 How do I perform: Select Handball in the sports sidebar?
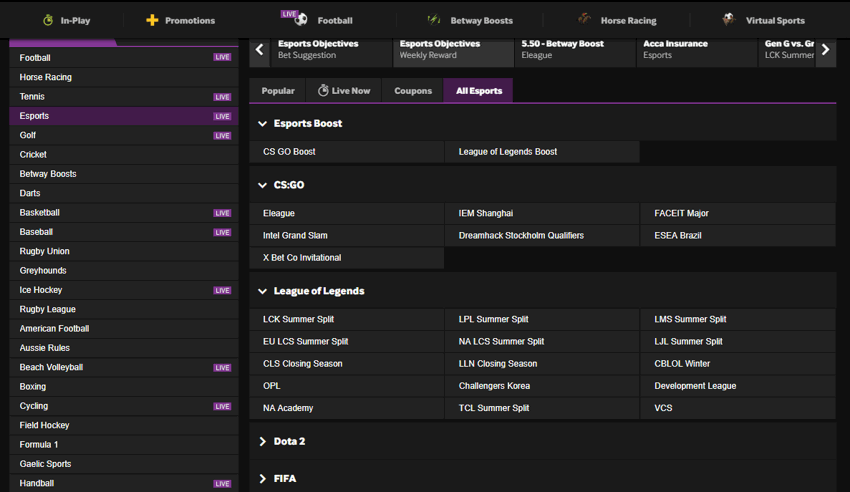(124, 483)
